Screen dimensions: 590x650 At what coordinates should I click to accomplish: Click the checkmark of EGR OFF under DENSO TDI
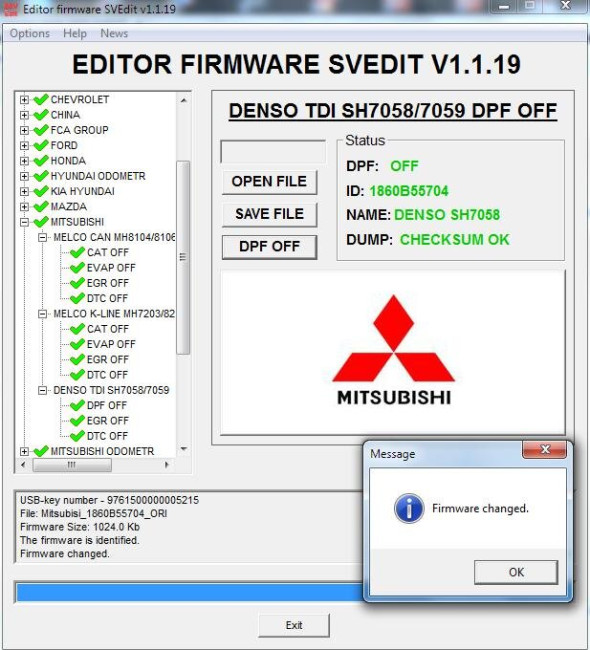click(78, 421)
